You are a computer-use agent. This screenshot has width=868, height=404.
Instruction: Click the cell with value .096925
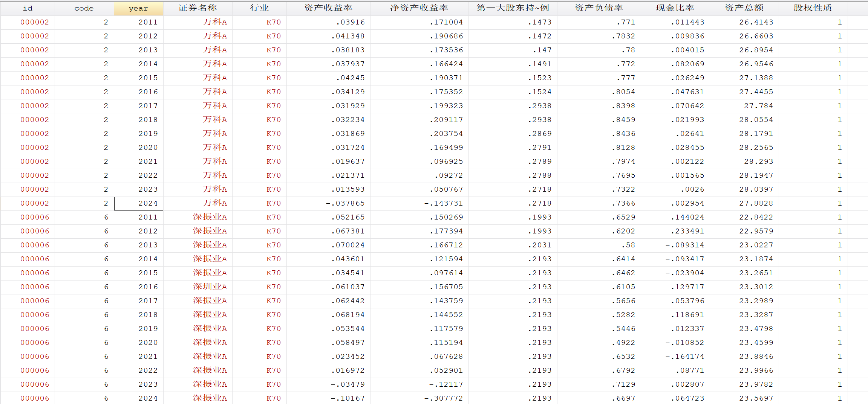click(419, 162)
